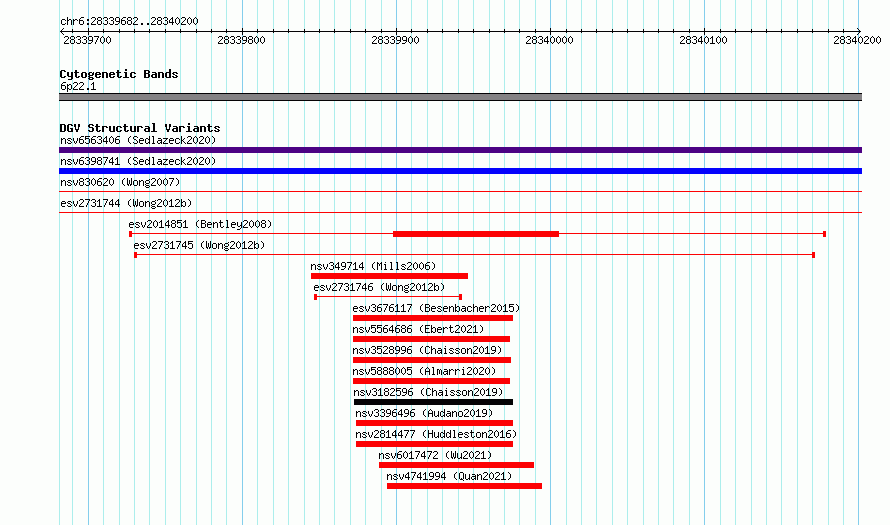
Task: Click the red bar under nsv2814477
Action: (x=434, y=444)
